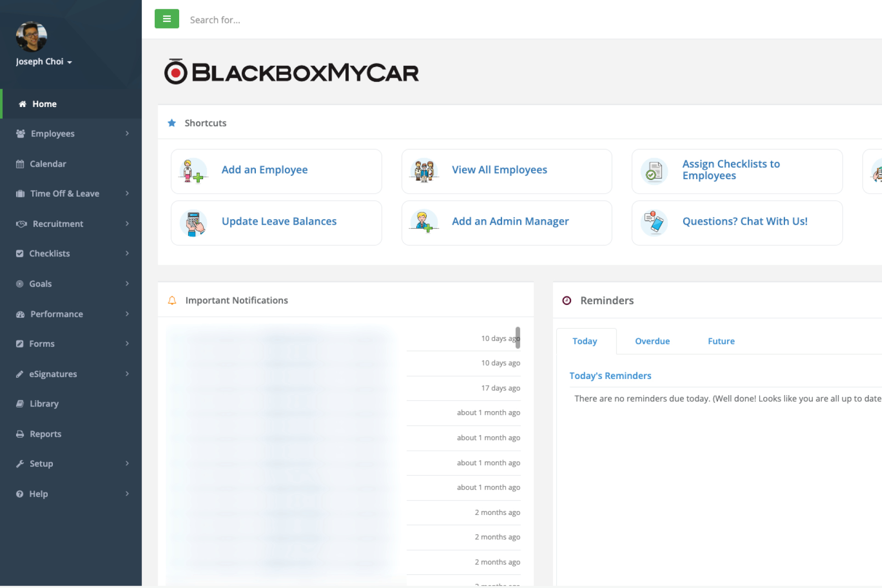Image resolution: width=882 pixels, height=588 pixels.
Task: Open Assign Checklists to Employees link
Action: tap(731, 170)
